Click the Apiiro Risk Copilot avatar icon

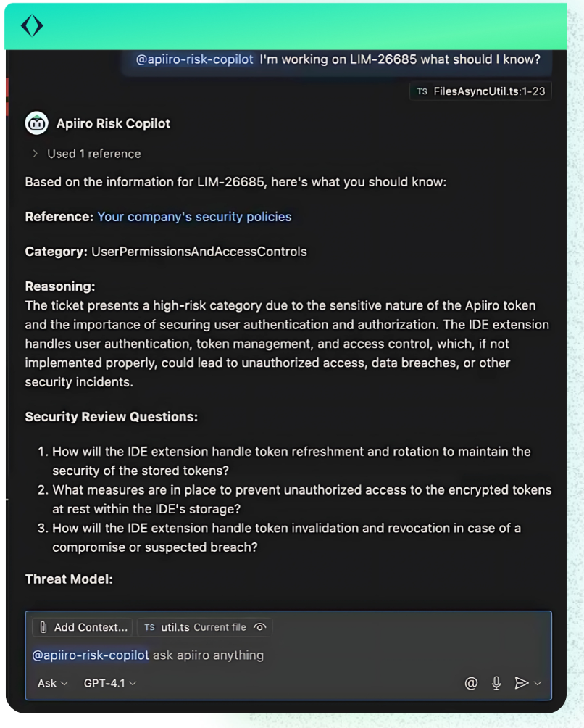(37, 123)
